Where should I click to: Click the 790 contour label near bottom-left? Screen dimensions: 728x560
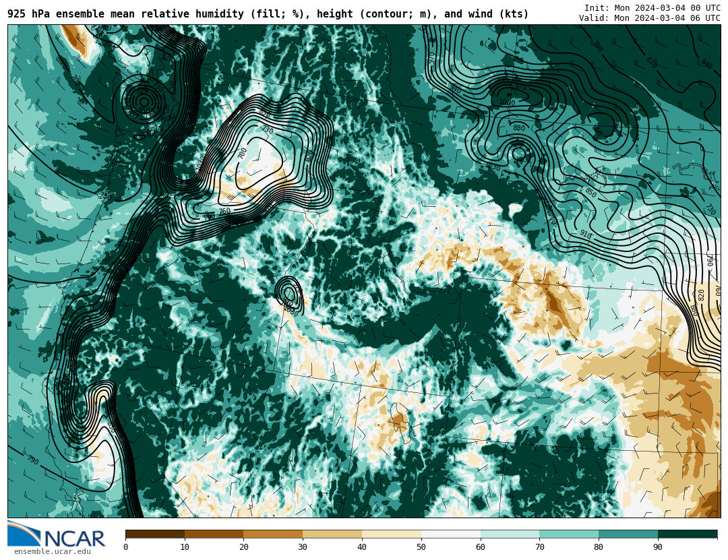[32, 460]
